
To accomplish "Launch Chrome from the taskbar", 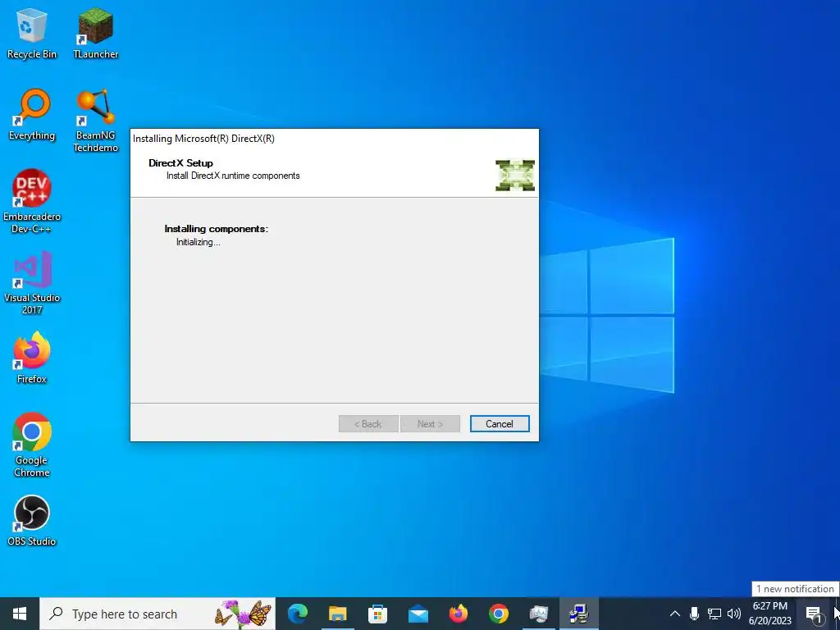I will click(498, 614).
